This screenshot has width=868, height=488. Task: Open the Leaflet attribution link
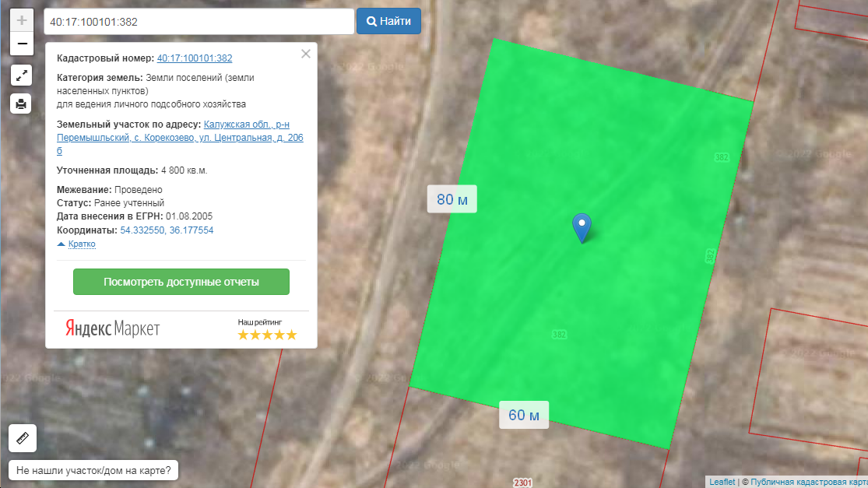point(722,482)
